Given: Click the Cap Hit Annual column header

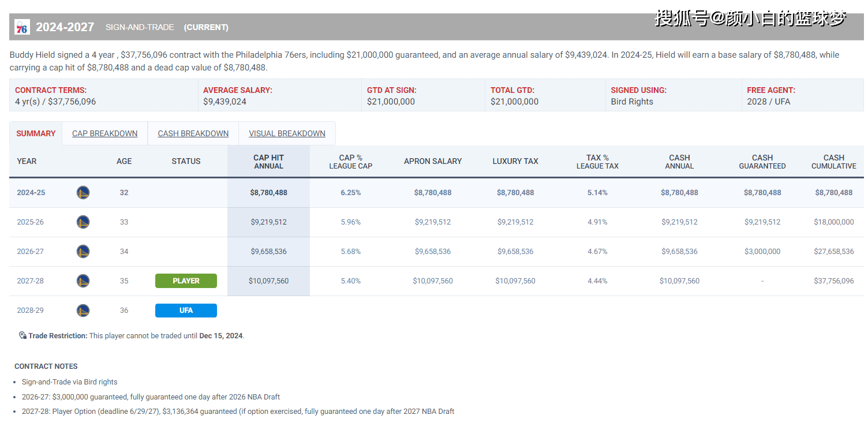Looking at the screenshot, I should coord(268,162).
